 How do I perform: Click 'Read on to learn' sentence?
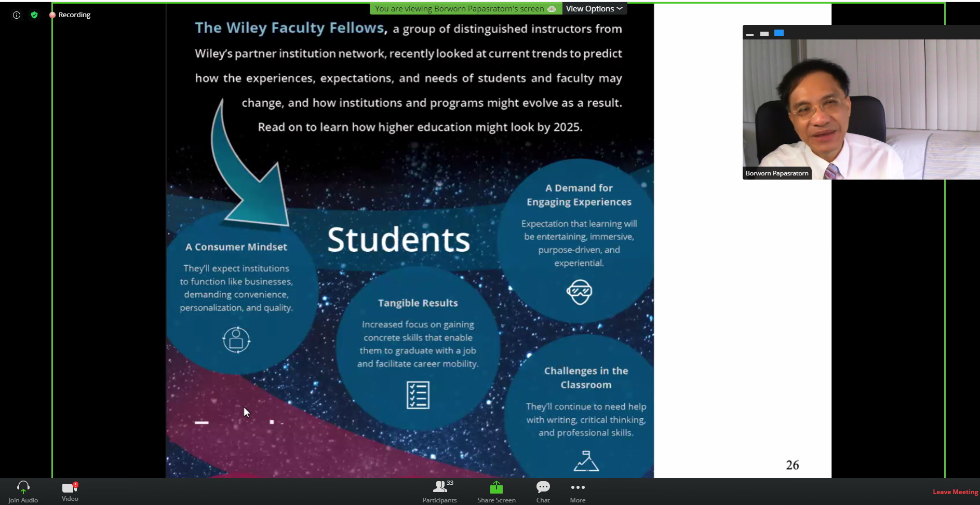click(420, 127)
